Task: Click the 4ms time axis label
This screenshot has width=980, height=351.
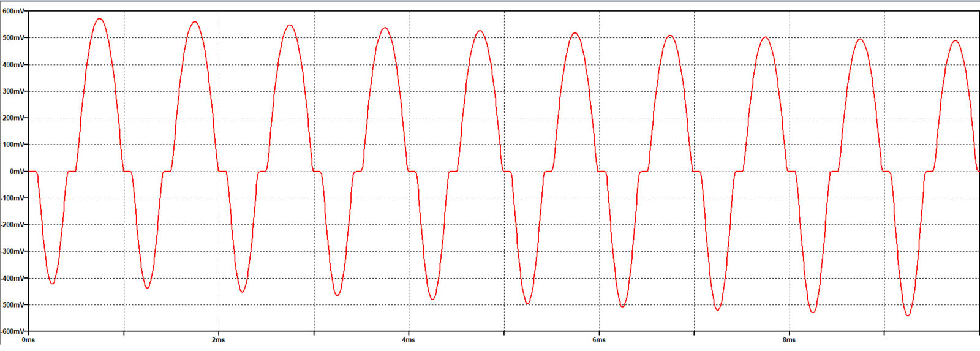Action: click(x=409, y=340)
